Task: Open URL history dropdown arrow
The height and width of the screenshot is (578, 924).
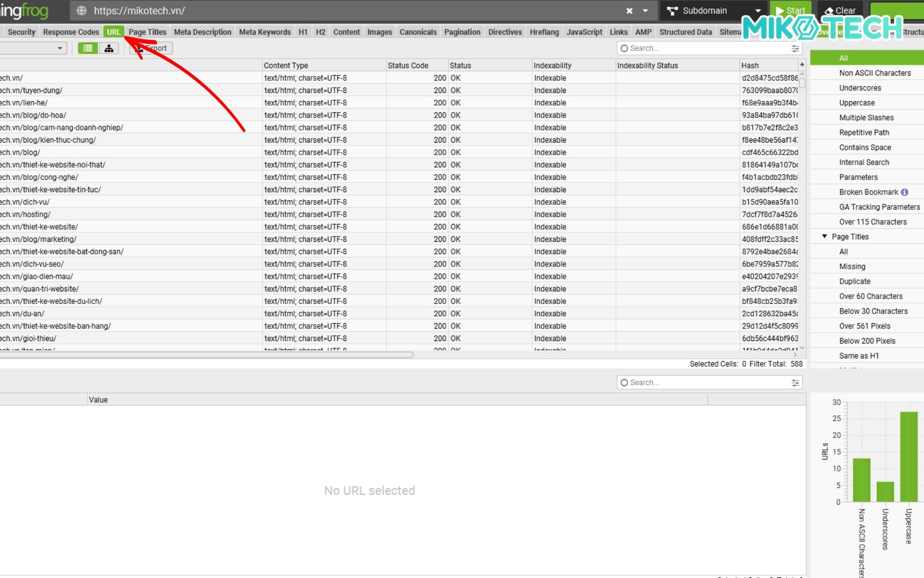Action: coord(645,11)
